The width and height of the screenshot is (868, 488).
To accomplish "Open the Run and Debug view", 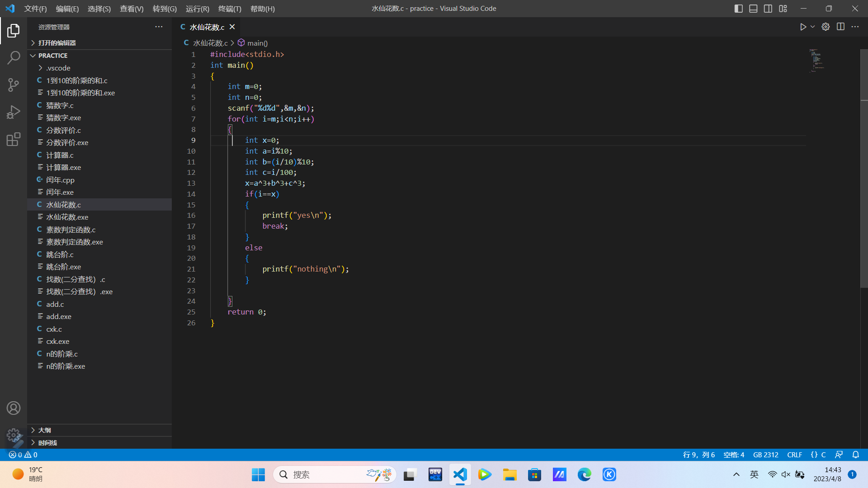I will [14, 112].
